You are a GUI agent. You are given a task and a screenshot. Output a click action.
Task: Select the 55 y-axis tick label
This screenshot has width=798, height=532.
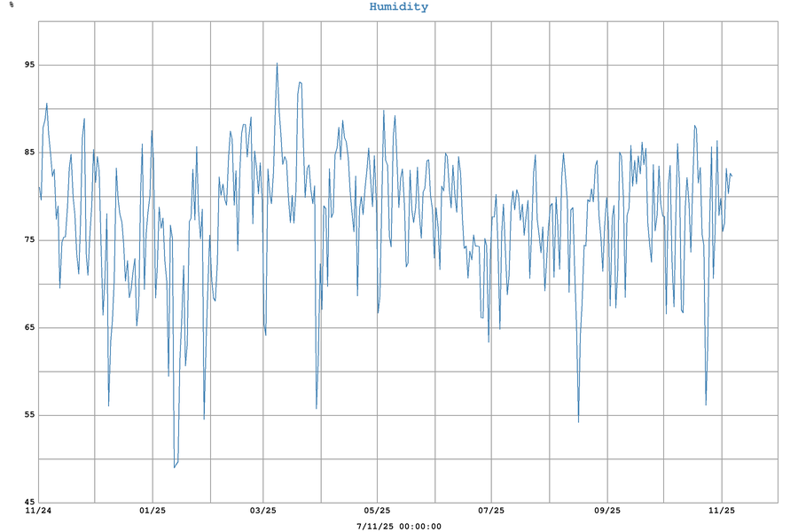click(29, 415)
